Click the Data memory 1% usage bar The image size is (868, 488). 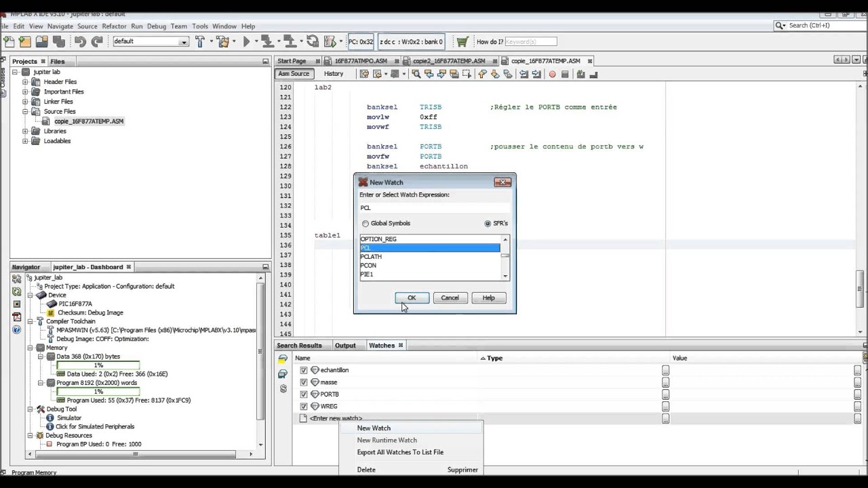click(x=98, y=365)
